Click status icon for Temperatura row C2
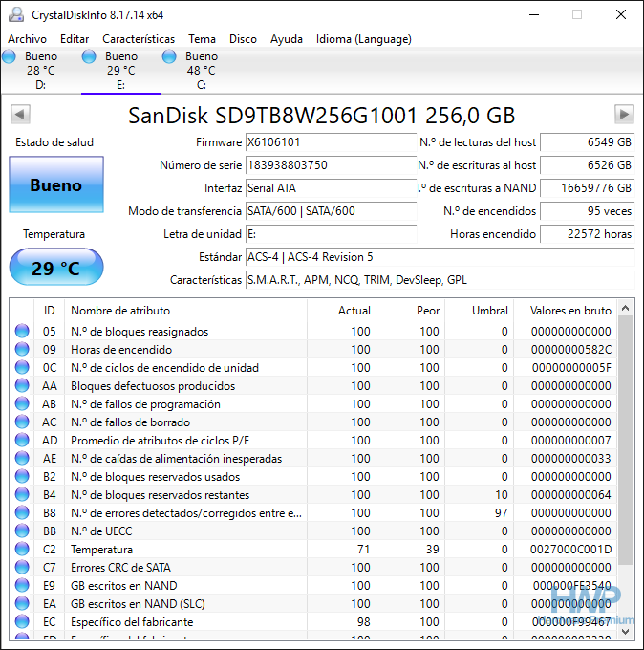 (x=22, y=550)
